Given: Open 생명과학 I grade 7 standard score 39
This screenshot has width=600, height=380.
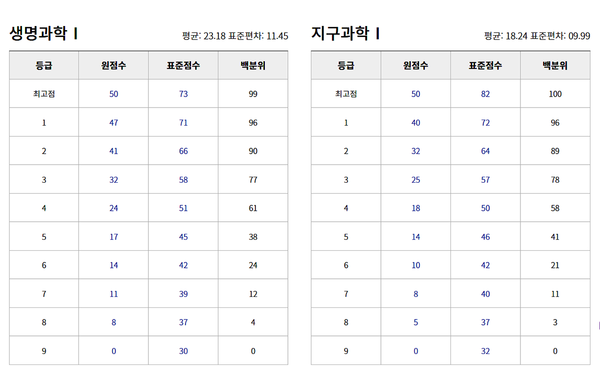Looking at the screenshot, I should [183, 294].
